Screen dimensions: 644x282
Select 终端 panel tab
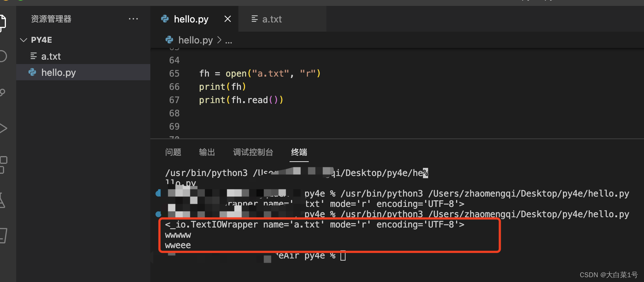point(299,152)
